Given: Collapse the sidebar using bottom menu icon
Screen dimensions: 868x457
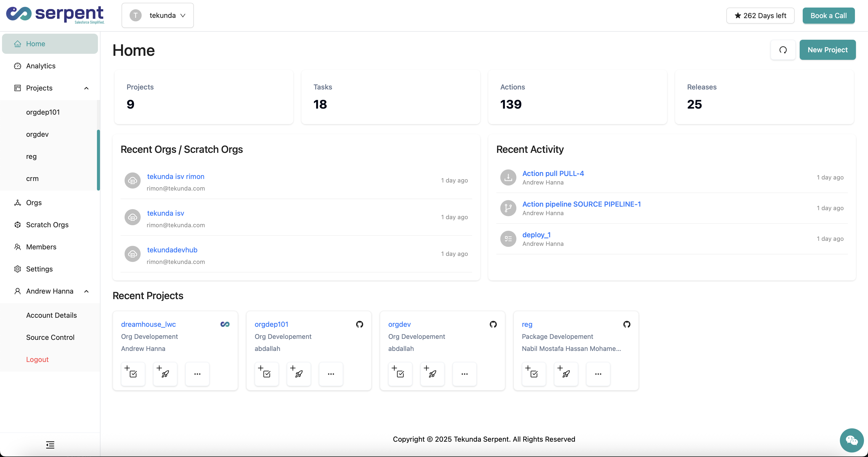Looking at the screenshot, I should 50,445.
